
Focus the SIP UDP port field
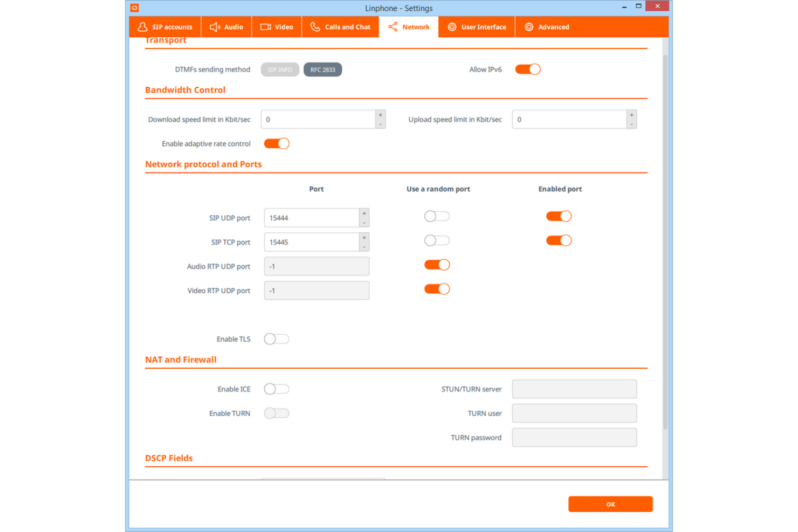coord(312,218)
